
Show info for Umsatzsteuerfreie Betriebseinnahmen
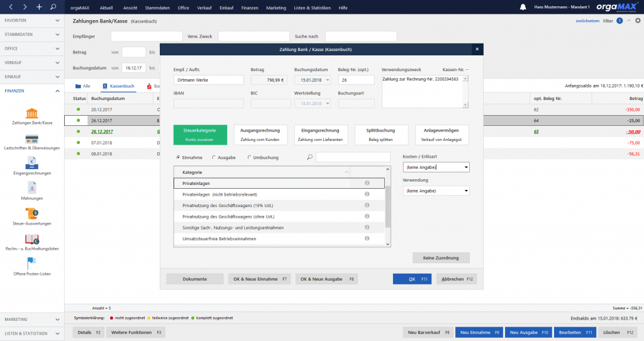367,238
